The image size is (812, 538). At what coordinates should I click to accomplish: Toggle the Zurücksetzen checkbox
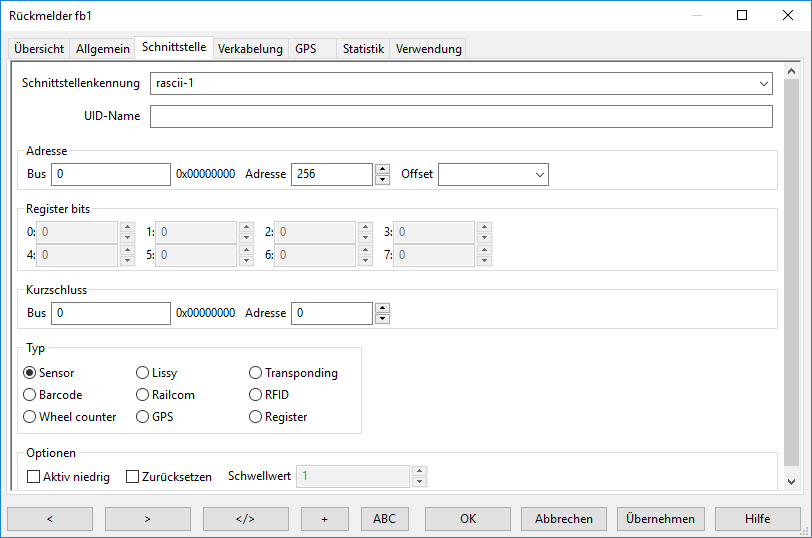132,477
